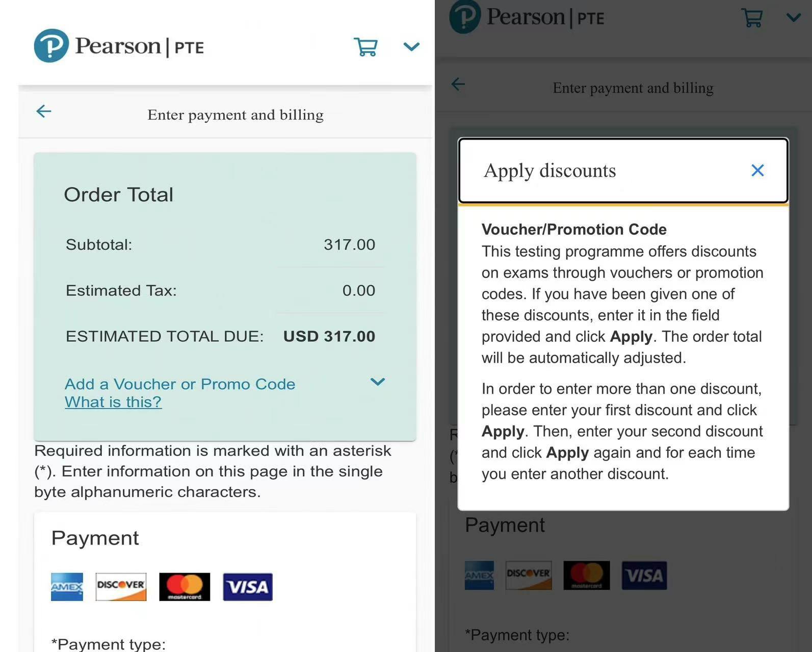Open the account dropdown next to the cart
This screenshot has height=652, width=812.
pos(411,46)
